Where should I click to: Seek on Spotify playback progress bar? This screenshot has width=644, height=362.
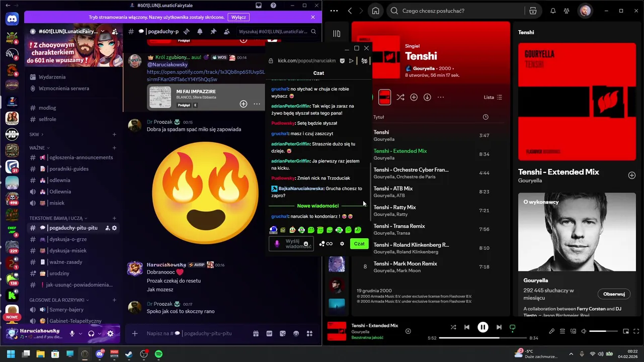483,338
